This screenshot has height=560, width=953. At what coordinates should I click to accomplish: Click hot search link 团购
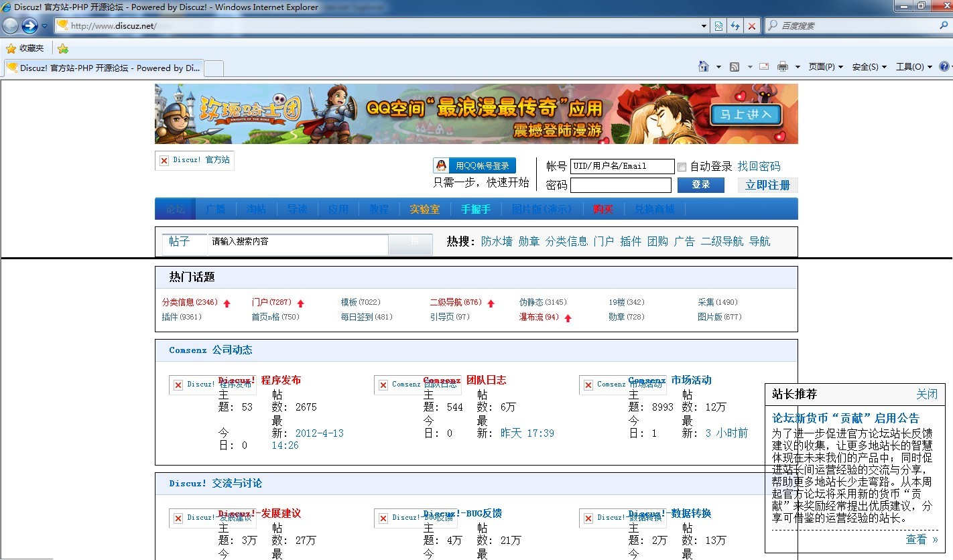[x=657, y=241]
